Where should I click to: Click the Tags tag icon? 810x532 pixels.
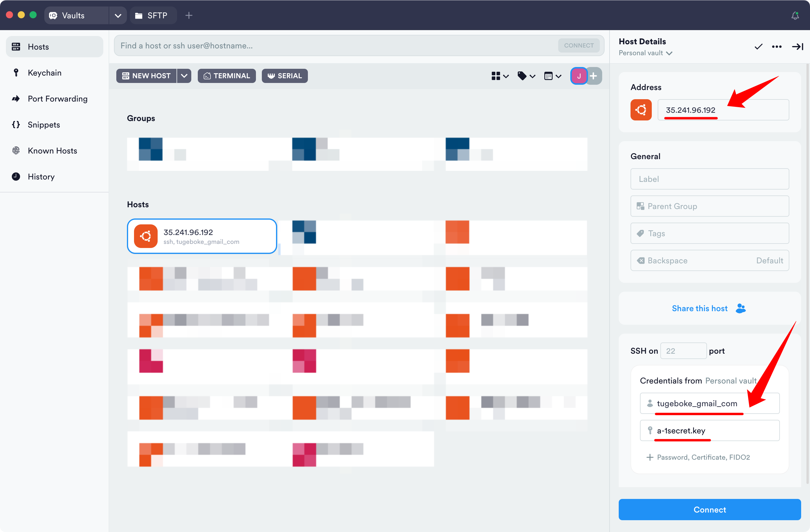[x=641, y=234]
